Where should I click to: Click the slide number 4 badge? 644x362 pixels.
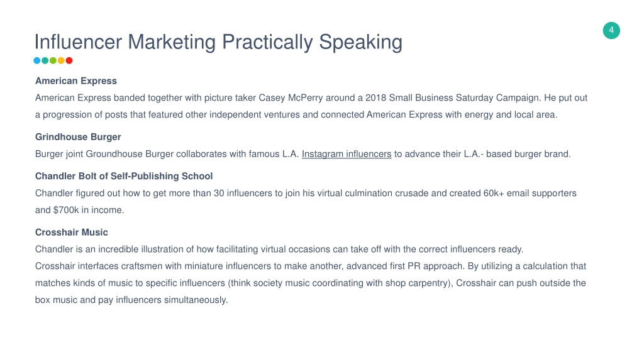coord(611,30)
